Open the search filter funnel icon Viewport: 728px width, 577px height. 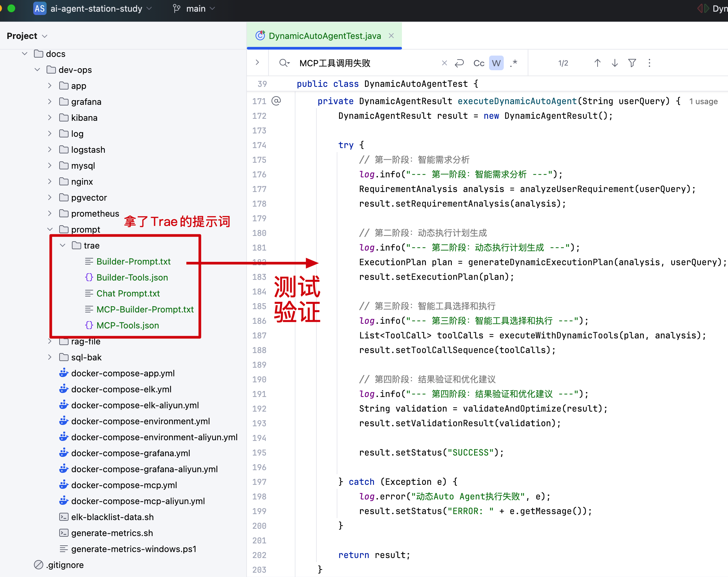(632, 63)
